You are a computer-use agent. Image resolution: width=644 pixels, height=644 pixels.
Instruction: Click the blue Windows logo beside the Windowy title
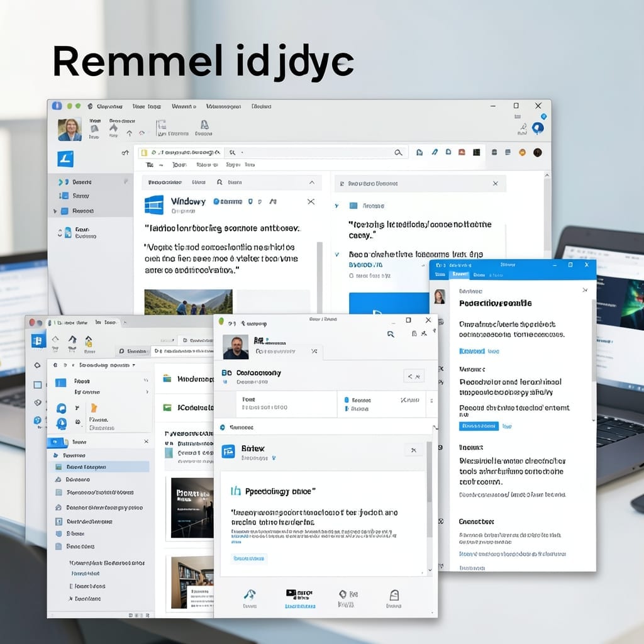(154, 204)
